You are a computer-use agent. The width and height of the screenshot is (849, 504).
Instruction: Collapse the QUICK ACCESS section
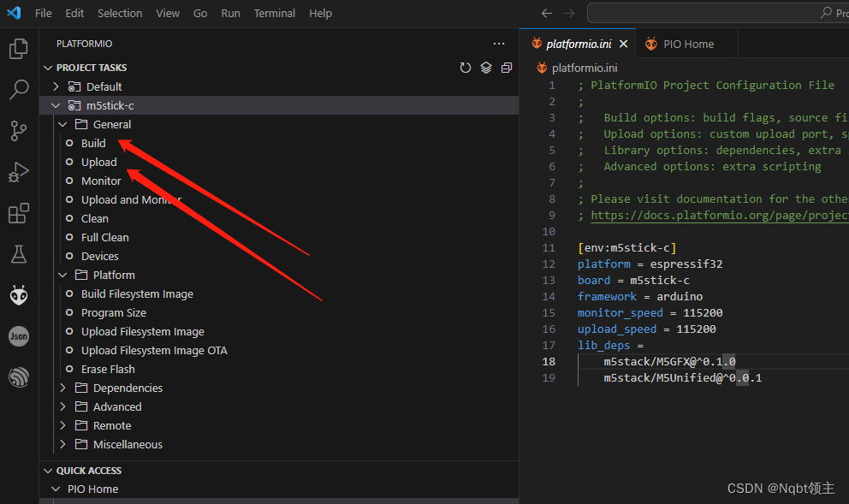48,471
